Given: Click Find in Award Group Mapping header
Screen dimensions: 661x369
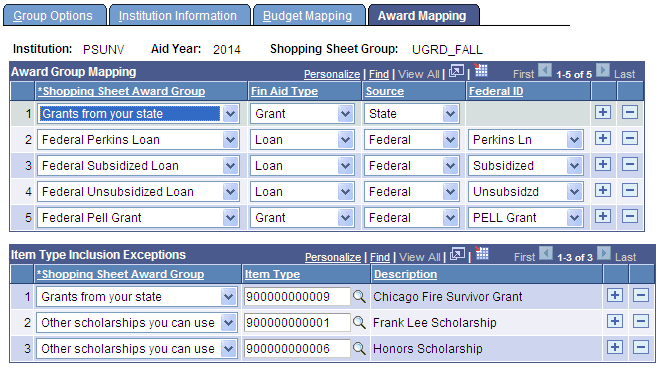Looking at the screenshot, I should (379, 74).
